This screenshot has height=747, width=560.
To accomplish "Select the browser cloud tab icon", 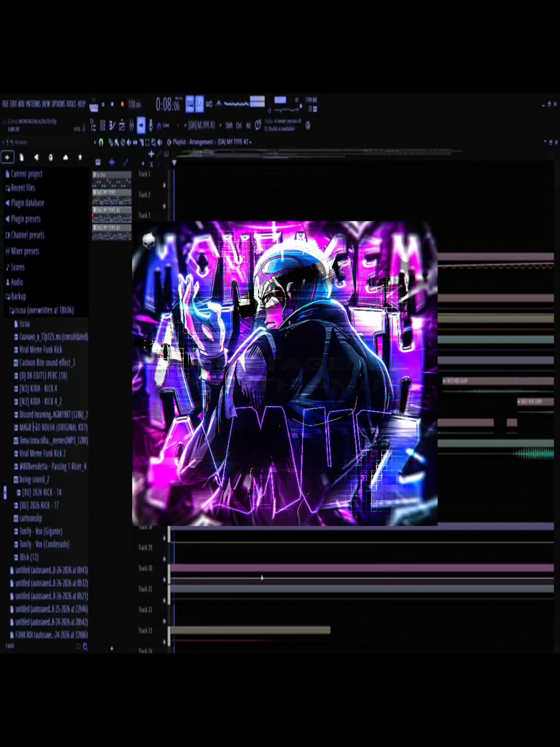I will click(65, 157).
